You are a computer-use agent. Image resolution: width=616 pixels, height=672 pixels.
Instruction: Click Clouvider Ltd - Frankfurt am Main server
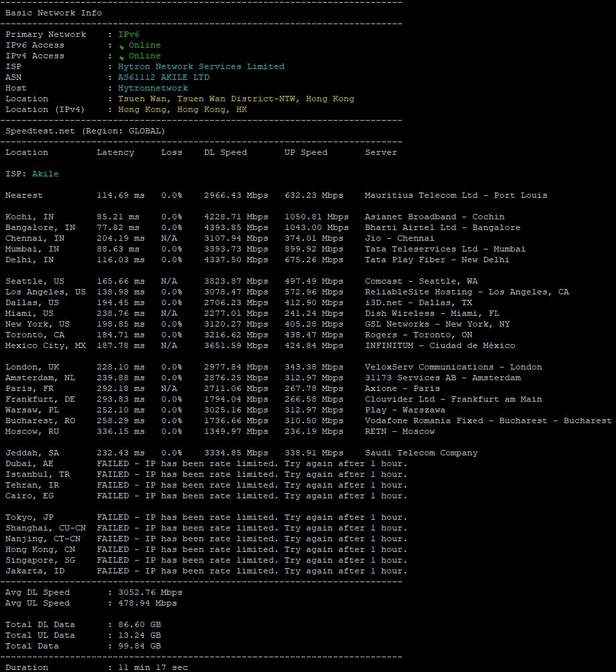(454, 398)
